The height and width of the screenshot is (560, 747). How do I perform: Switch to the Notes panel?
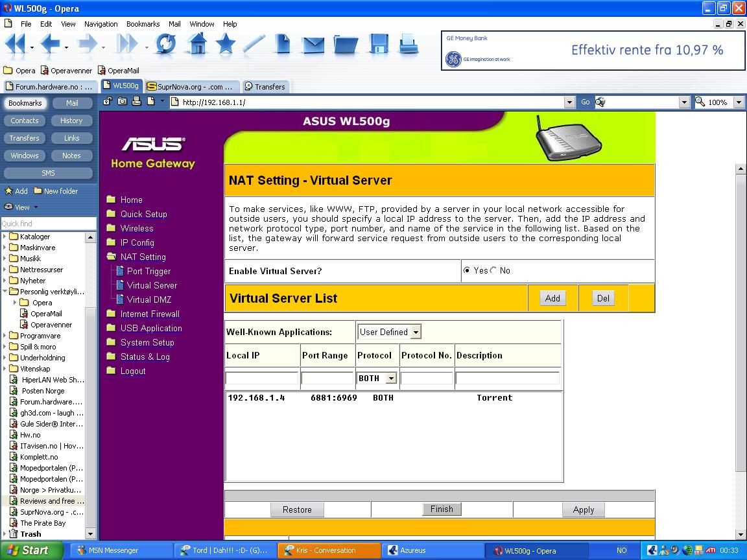tap(72, 156)
